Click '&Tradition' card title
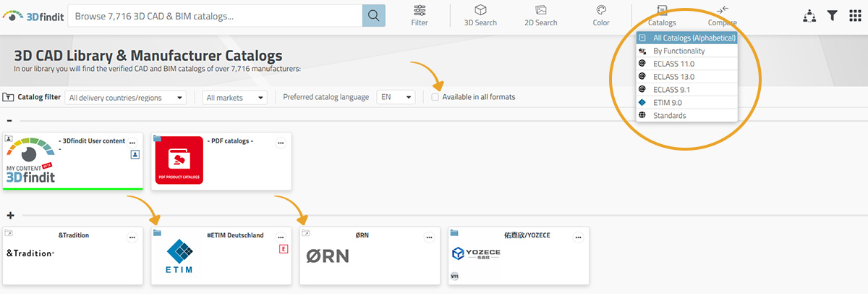This screenshot has height=294, width=868. [73, 235]
